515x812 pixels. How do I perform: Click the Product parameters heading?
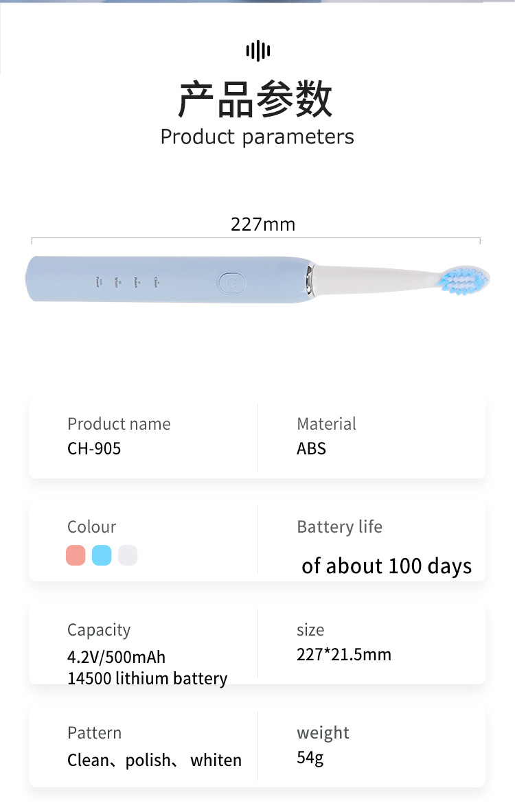click(257, 137)
